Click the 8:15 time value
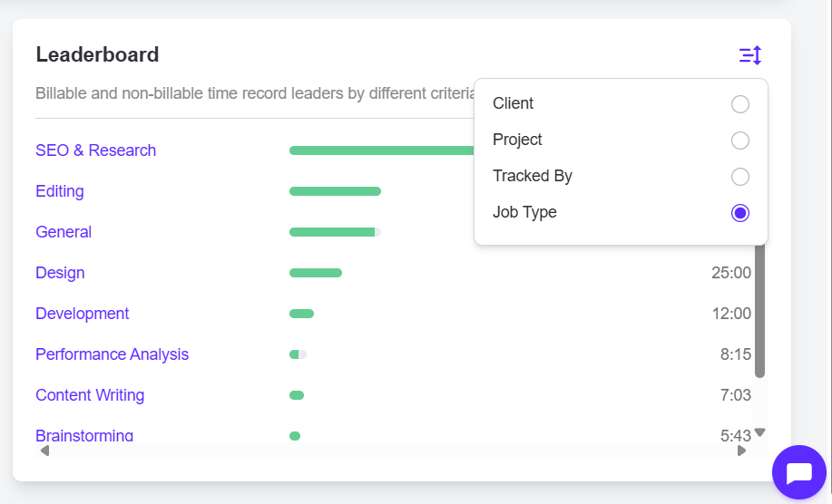 click(x=736, y=354)
